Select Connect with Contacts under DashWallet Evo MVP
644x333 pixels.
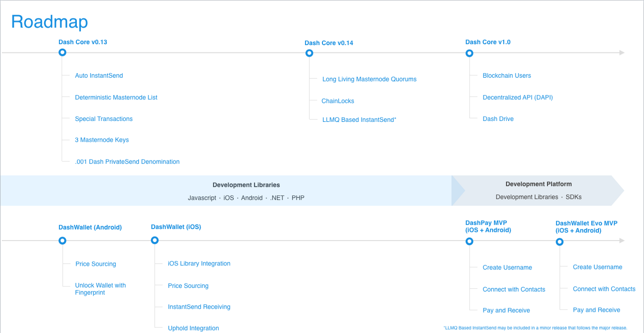[x=604, y=289]
